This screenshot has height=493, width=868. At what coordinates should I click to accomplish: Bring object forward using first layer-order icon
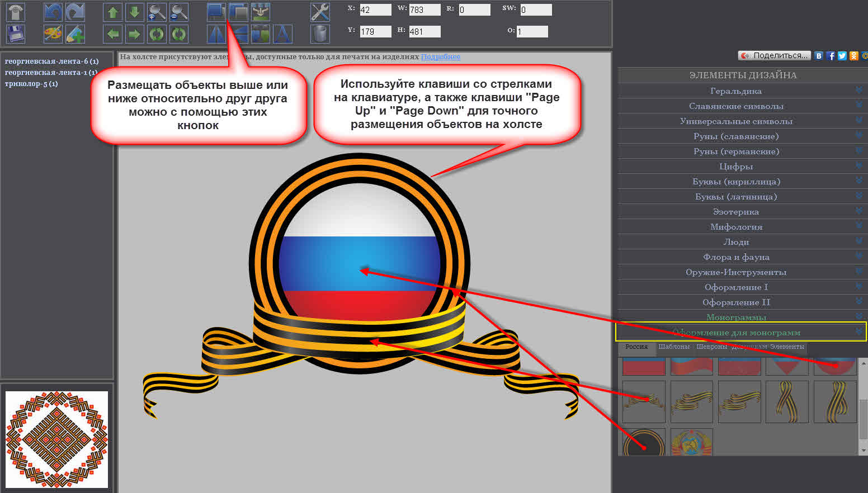pyautogui.click(x=216, y=12)
